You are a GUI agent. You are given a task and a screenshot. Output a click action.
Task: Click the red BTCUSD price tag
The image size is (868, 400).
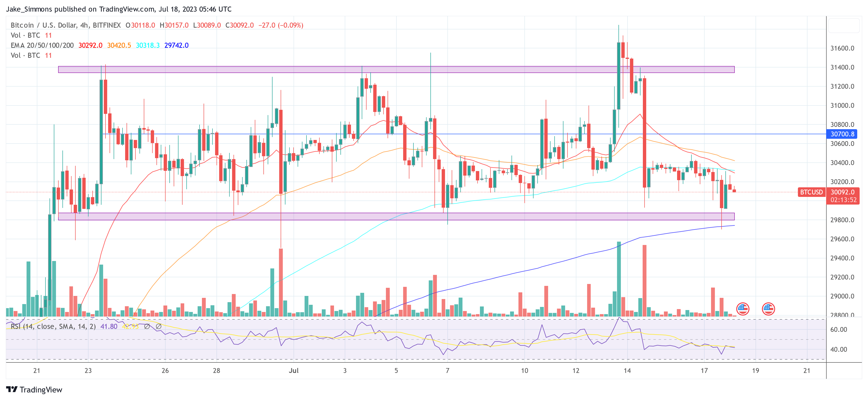click(811, 192)
